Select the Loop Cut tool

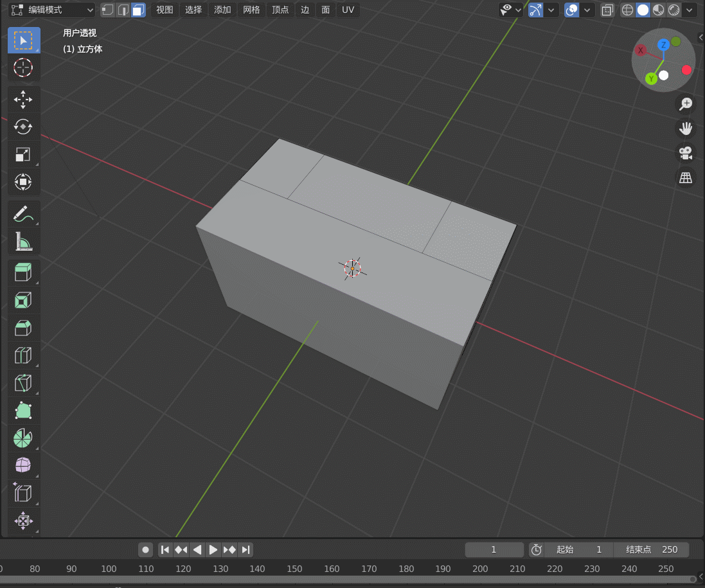(x=24, y=355)
